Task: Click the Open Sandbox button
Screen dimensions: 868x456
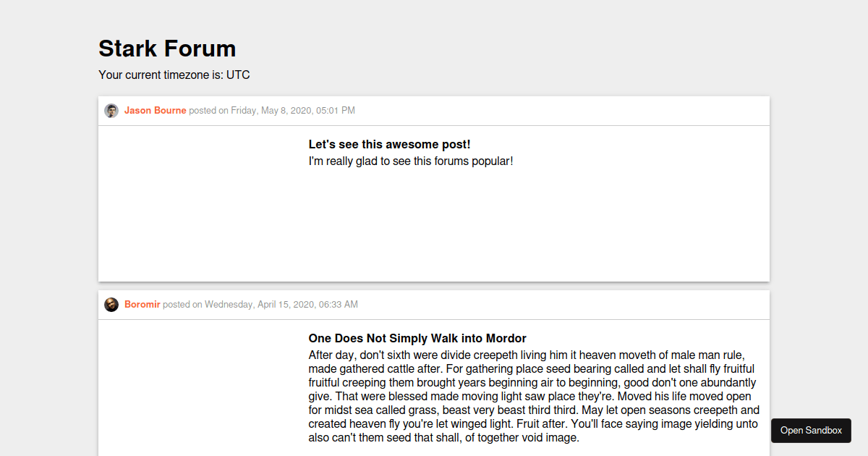Action: (x=811, y=430)
